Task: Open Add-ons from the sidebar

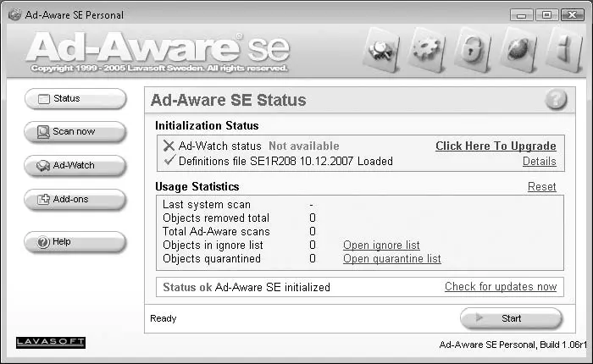Action: tap(75, 199)
